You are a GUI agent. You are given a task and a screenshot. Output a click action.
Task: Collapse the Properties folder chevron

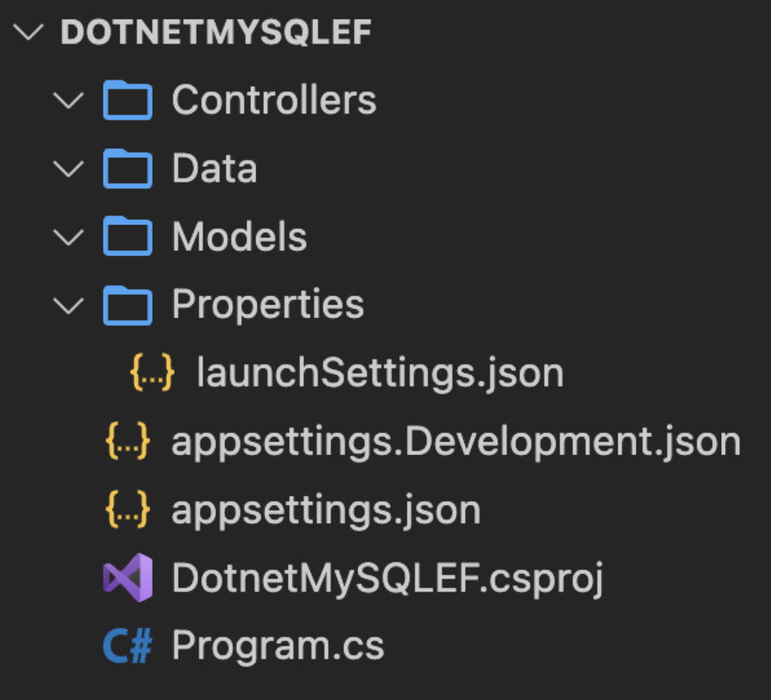tap(70, 305)
